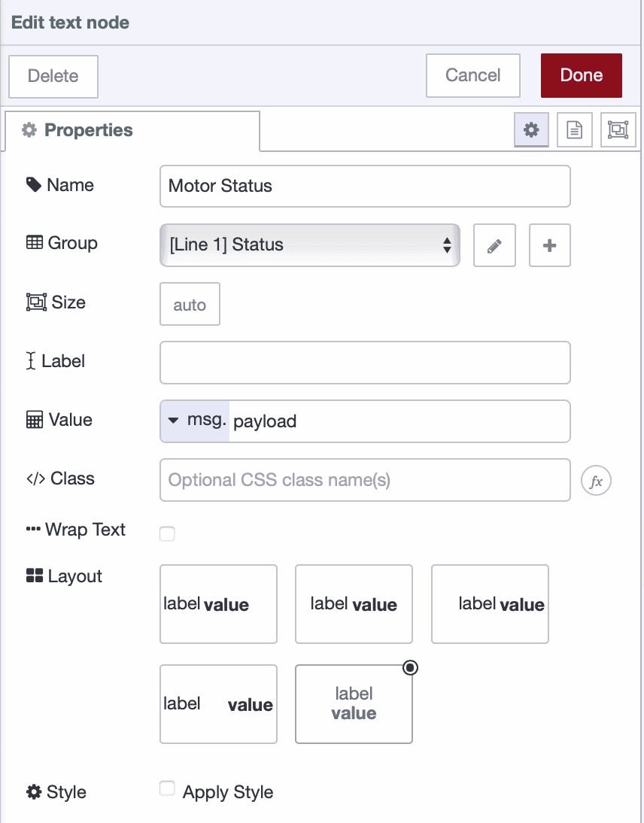Edit the selected group with pencil icon
The height and width of the screenshot is (823, 644).
tap(494, 245)
